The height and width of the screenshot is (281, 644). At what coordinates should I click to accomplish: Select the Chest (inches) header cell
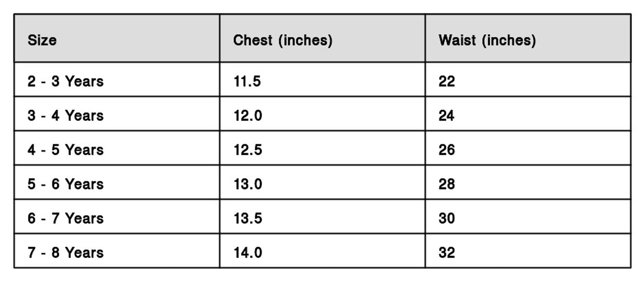(x=283, y=41)
